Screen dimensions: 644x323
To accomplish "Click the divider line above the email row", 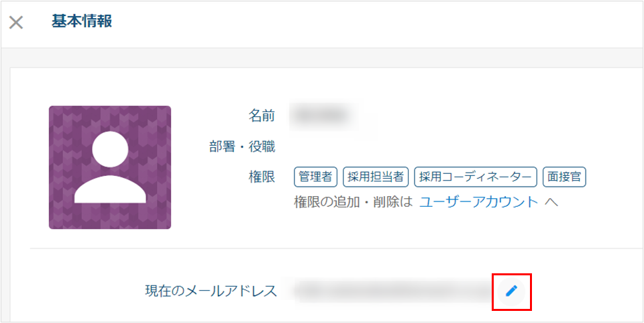I will point(337,248).
